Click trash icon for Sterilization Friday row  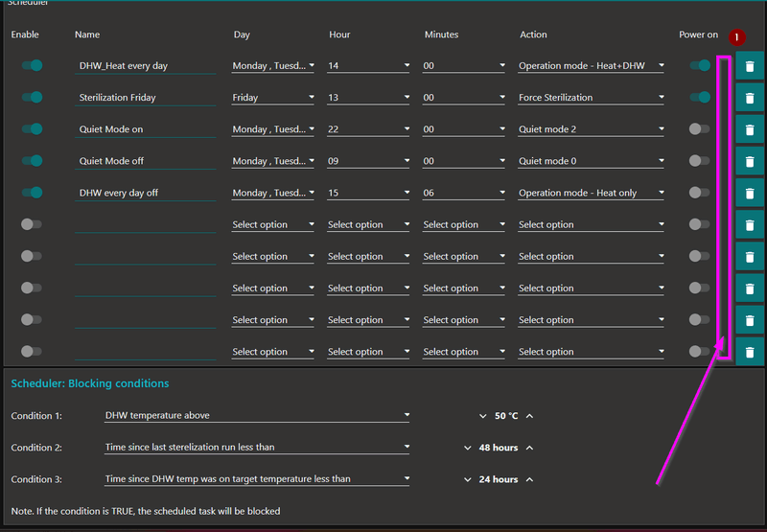(750, 98)
